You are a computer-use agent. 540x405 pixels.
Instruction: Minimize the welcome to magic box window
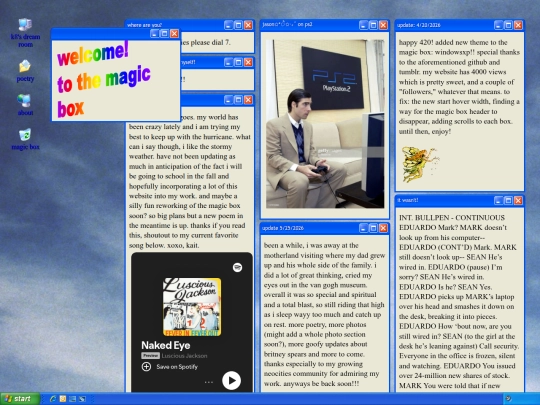155,33
